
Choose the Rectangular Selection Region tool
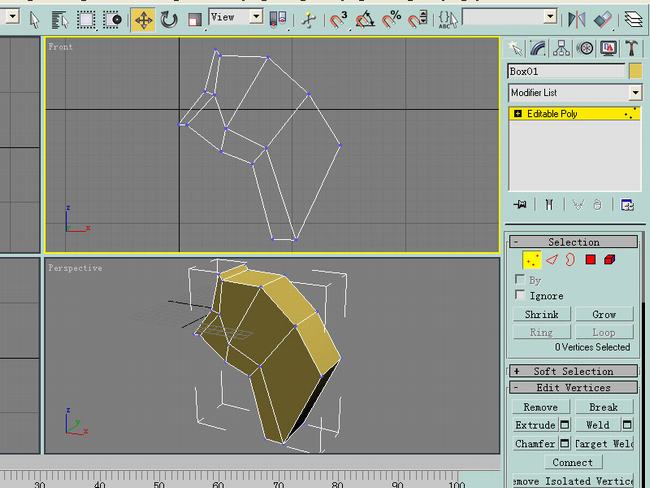(x=86, y=19)
